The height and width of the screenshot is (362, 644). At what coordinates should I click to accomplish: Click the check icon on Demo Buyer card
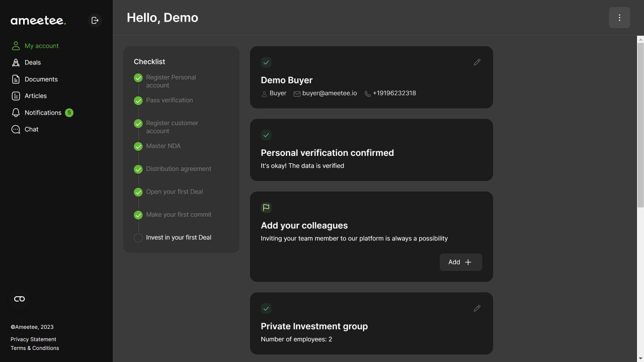click(266, 62)
